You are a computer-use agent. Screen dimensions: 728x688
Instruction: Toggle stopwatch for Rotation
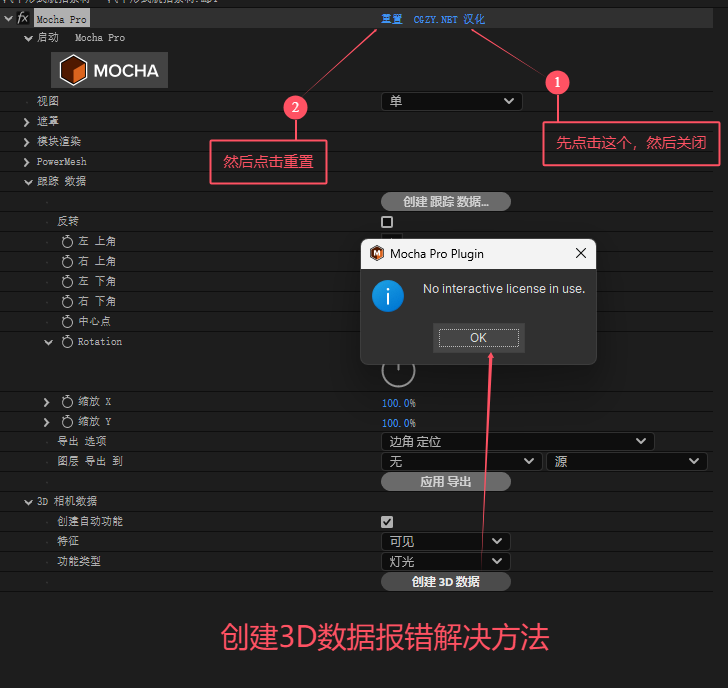pos(67,342)
